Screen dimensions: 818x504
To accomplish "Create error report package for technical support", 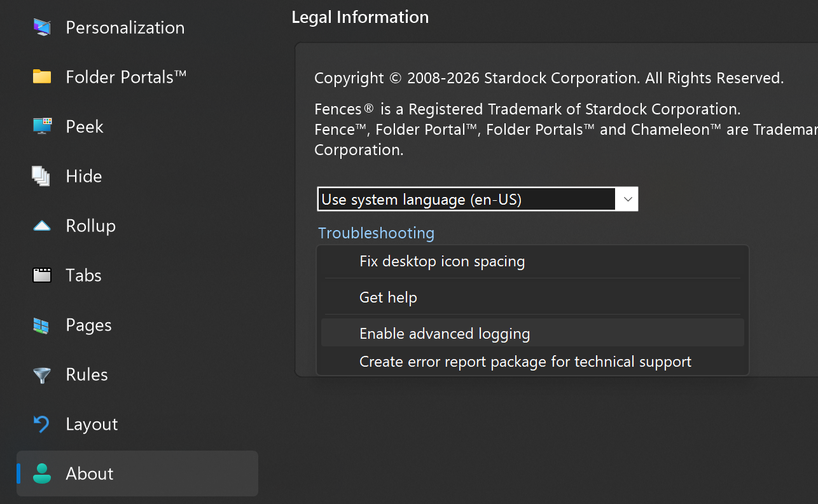I will pos(525,362).
